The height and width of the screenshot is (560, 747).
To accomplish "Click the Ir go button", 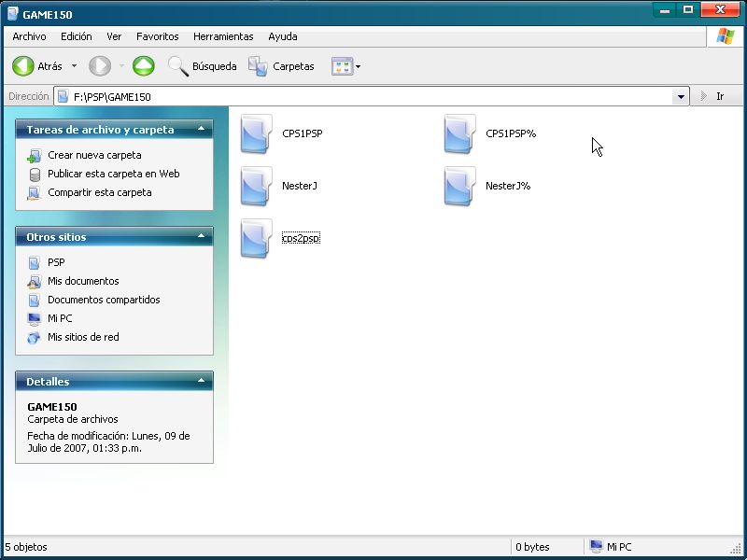I will [x=713, y=97].
